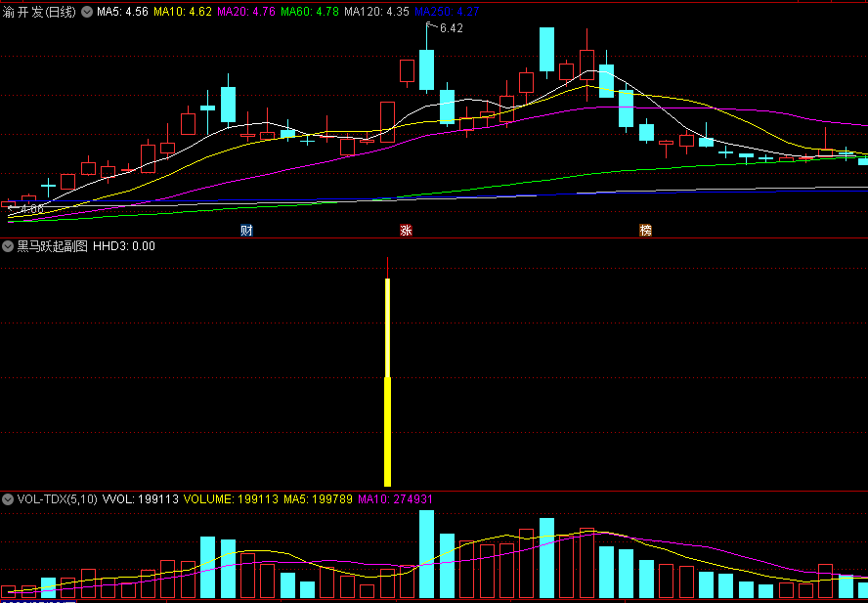This screenshot has width=868, height=603.
Task: Click the 涨 marker under the chart
Action: [x=406, y=231]
